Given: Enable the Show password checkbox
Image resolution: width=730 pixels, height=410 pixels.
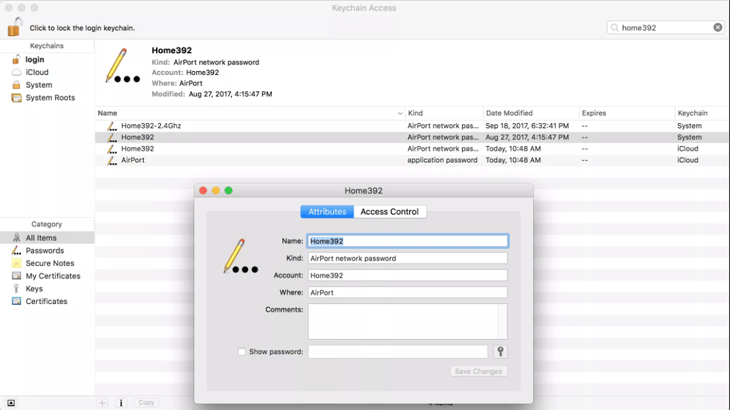Looking at the screenshot, I should pyautogui.click(x=242, y=352).
